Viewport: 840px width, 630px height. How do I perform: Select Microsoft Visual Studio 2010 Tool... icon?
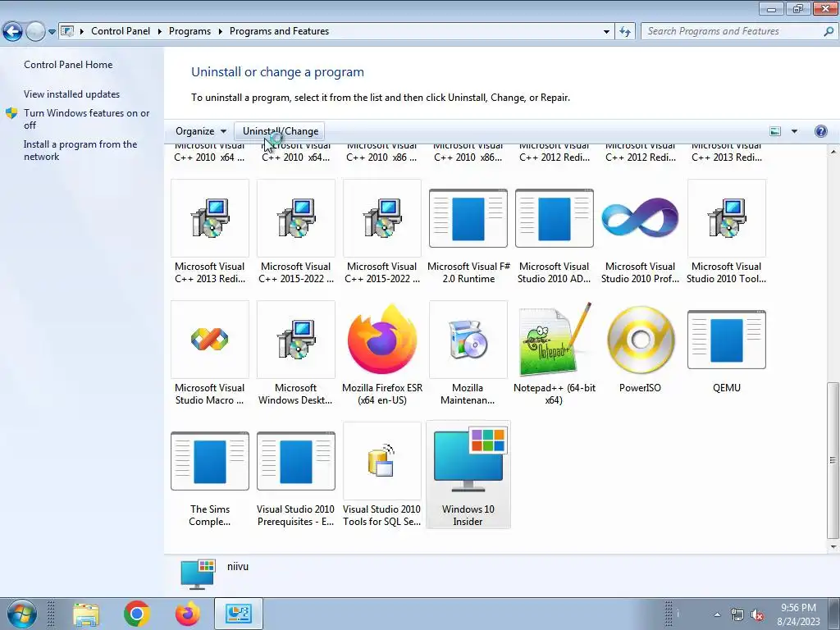(727, 217)
